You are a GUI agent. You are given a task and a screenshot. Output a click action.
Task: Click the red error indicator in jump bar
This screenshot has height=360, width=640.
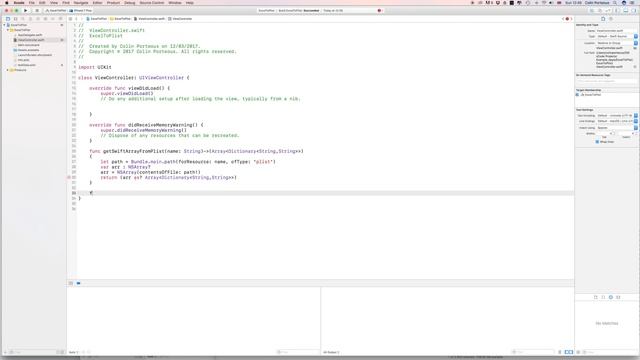pos(567,19)
